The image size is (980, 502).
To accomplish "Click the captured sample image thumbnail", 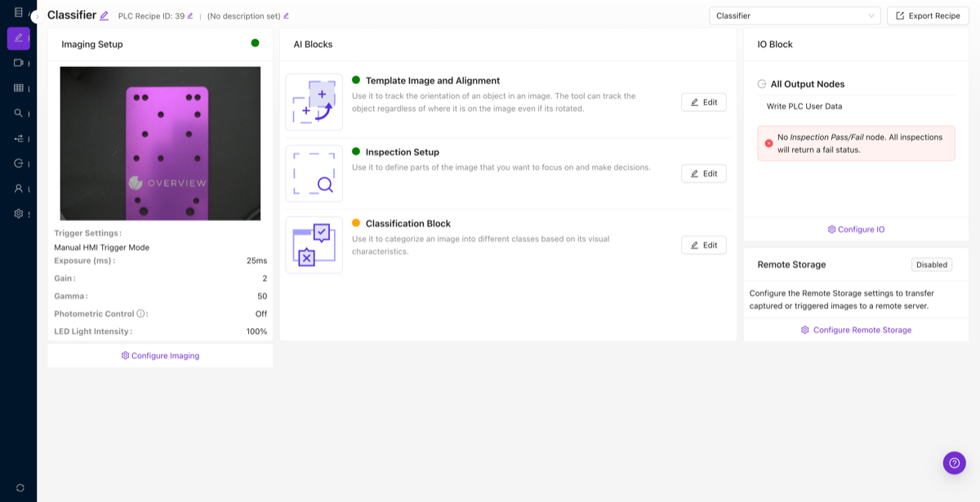I will click(160, 143).
